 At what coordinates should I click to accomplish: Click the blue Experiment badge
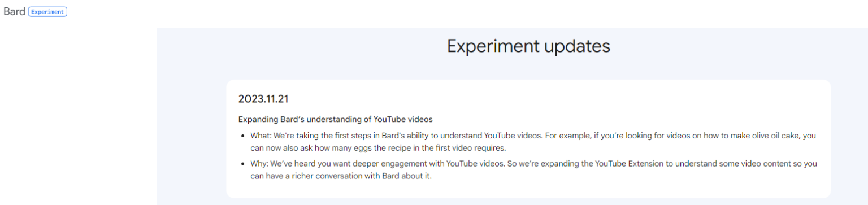(x=47, y=12)
